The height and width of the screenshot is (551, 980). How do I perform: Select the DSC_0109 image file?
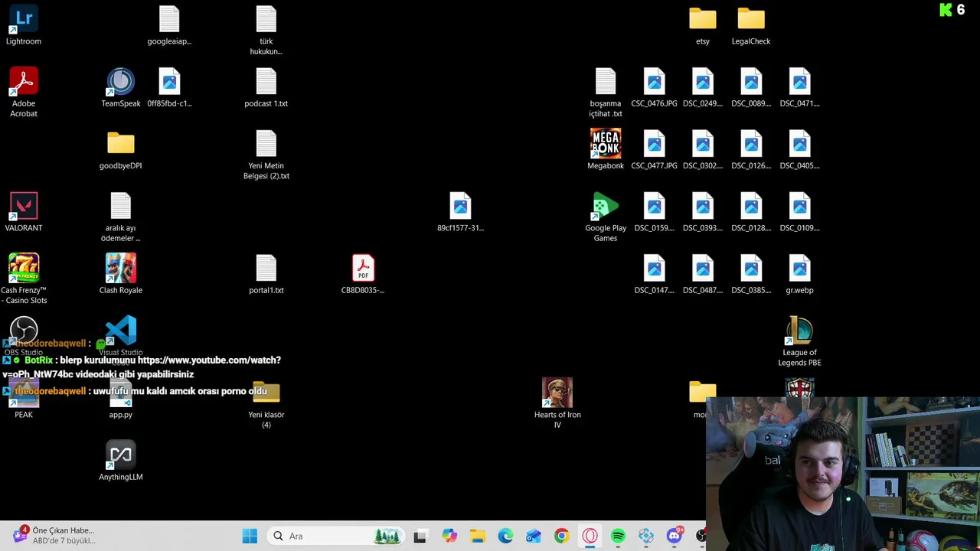[x=799, y=212]
